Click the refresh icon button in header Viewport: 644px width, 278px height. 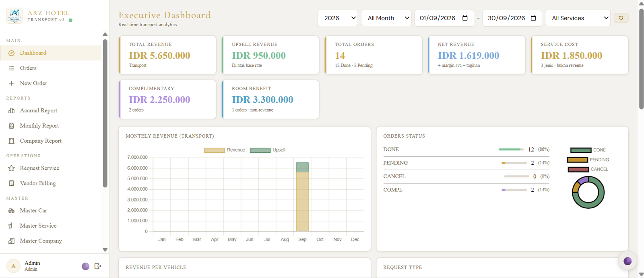click(x=621, y=18)
